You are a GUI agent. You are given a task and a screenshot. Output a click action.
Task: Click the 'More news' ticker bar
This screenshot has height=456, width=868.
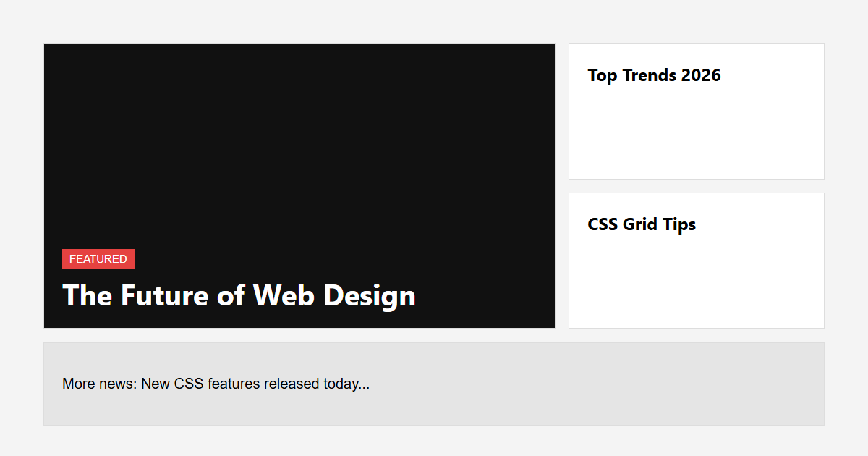coord(434,384)
